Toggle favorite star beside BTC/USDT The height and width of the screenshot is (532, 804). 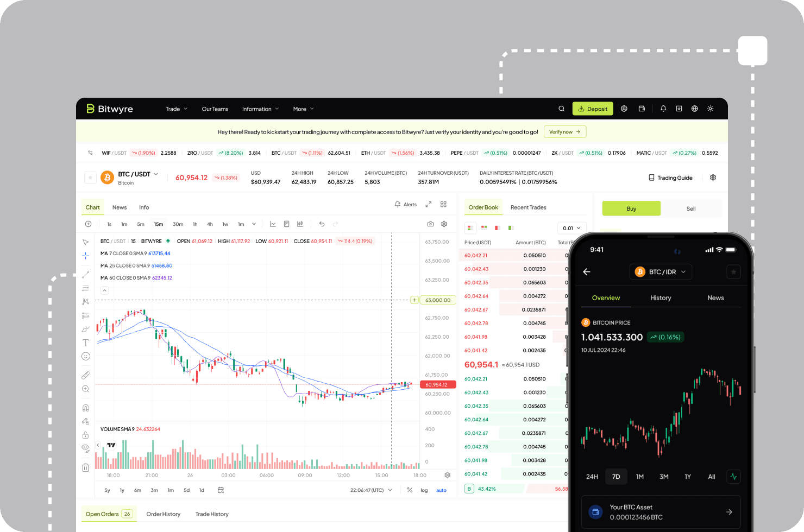click(x=90, y=178)
